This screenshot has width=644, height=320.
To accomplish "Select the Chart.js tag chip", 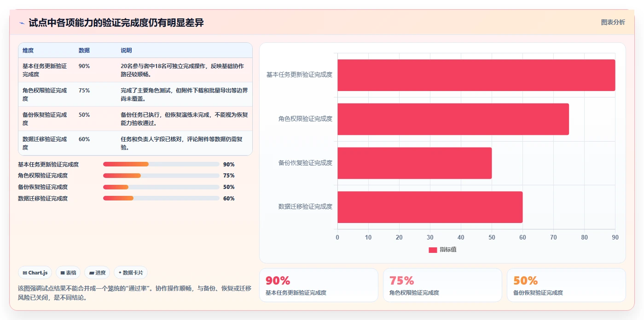I will (x=35, y=273).
